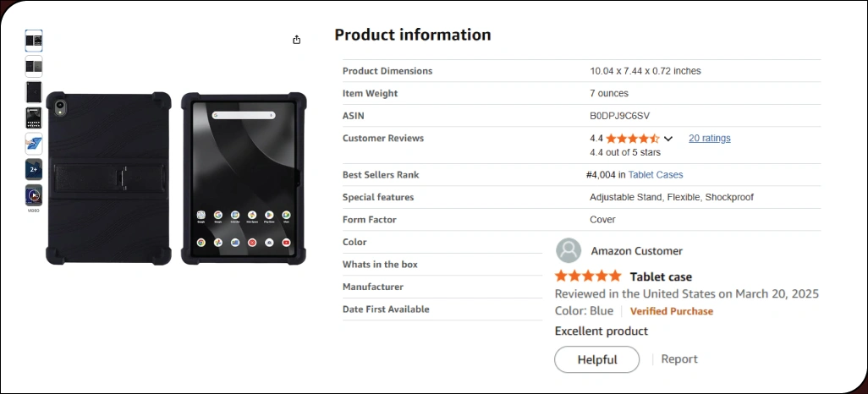Expand the rating breakdown chevron next to stars
The height and width of the screenshot is (394, 868).
point(668,139)
